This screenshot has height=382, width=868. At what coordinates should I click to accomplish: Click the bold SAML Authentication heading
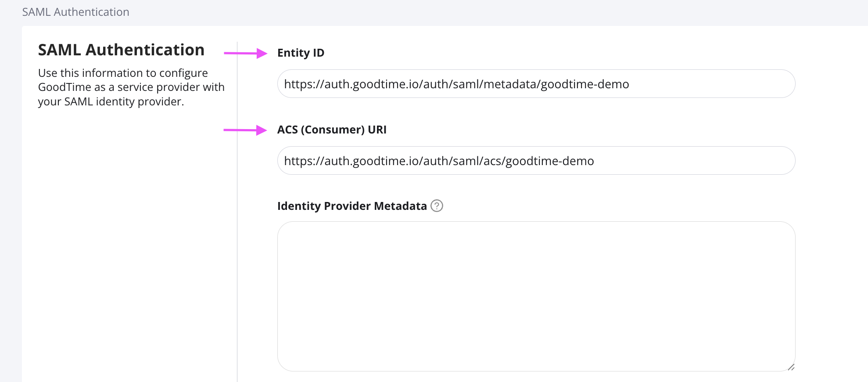121,50
